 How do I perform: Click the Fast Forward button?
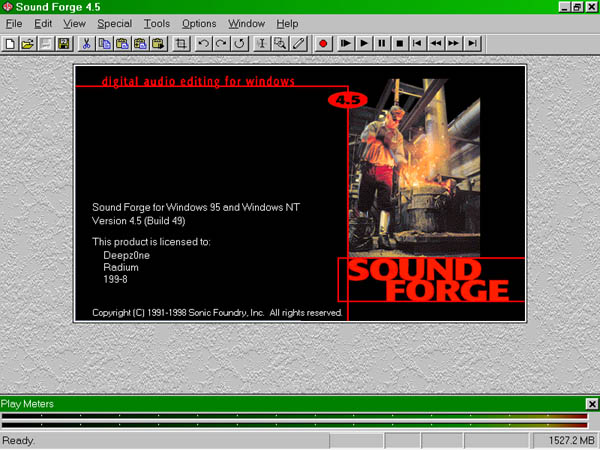click(454, 44)
